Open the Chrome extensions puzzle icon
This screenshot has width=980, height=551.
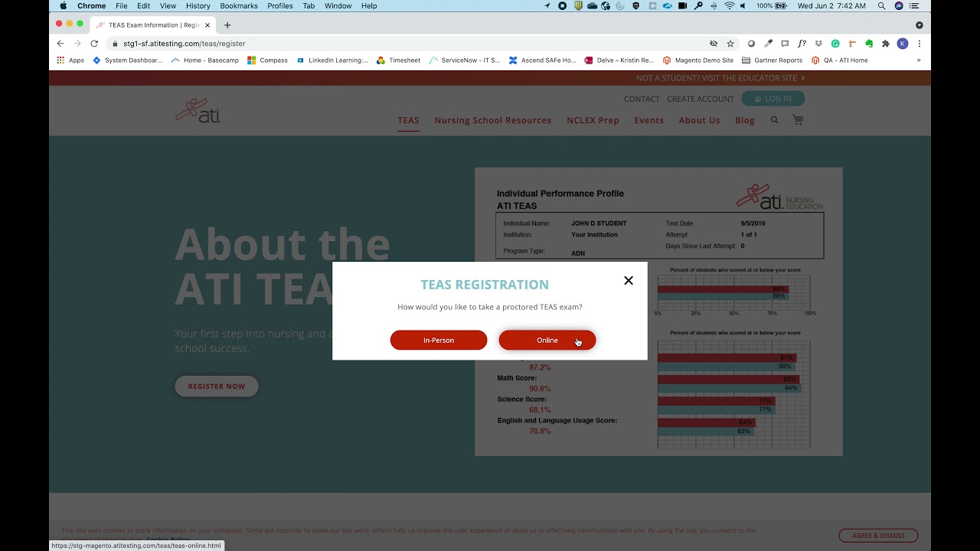click(x=886, y=44)
